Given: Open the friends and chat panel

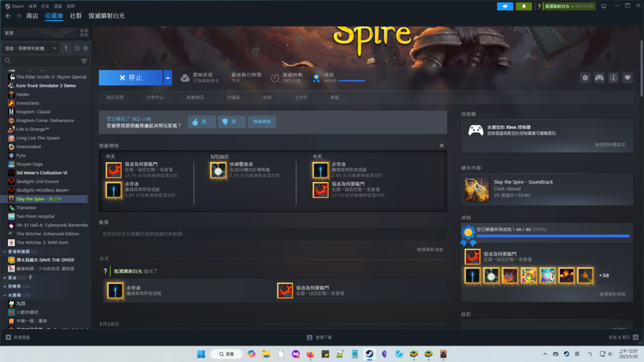Looking at the screenshot, I should (623, 337).
